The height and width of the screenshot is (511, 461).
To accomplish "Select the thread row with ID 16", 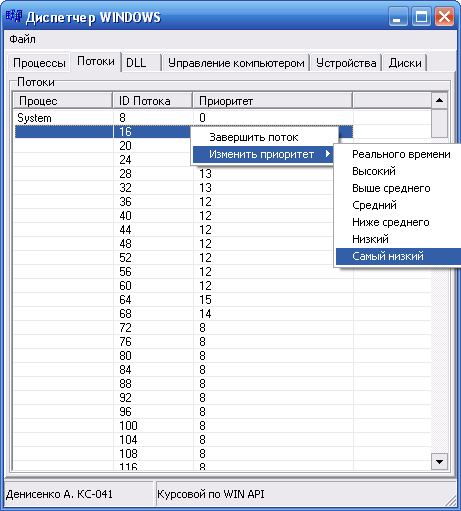I will pyautogui.click(x=102, y=132).
